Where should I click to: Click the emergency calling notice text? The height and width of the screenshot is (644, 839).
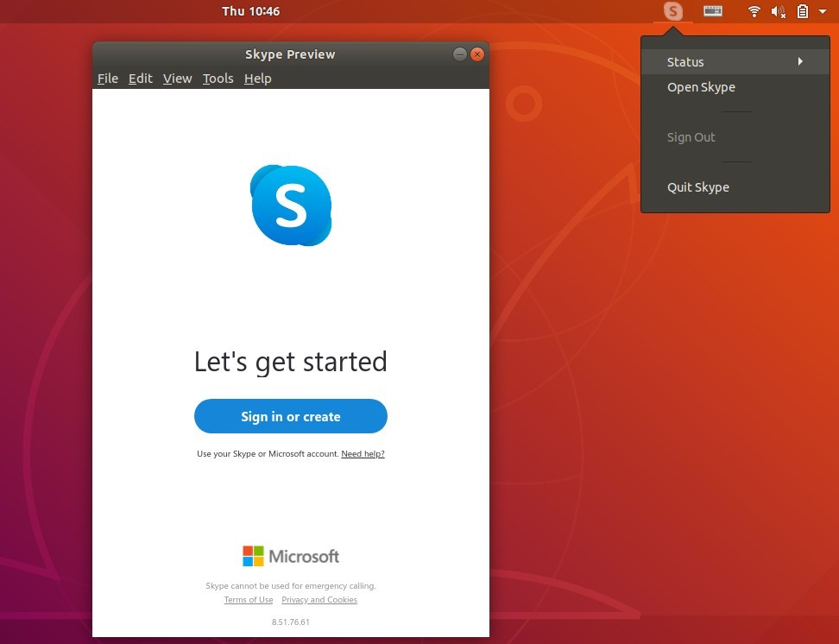[x=291, y=585]
